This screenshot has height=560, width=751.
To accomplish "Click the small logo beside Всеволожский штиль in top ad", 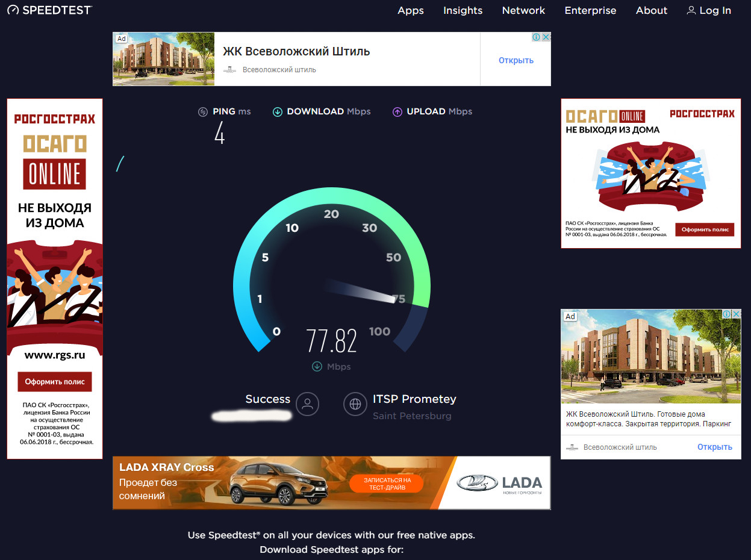I will click(x=229, y=70).
